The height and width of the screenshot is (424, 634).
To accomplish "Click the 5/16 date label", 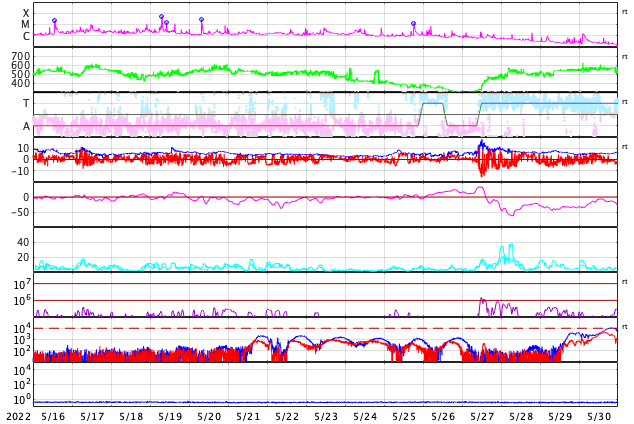I will tap(53, 417).
